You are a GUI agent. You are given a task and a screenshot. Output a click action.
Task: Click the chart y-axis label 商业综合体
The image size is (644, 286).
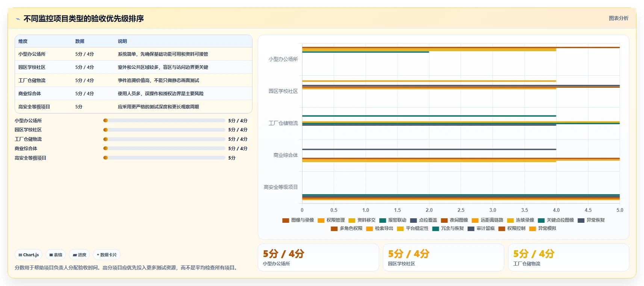pos(286,155)
